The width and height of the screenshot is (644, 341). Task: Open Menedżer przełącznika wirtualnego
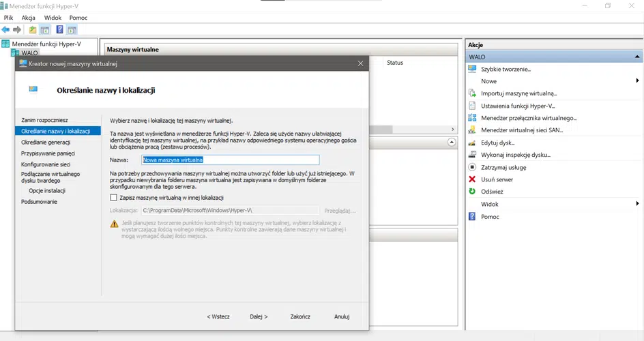pos(529,118)
